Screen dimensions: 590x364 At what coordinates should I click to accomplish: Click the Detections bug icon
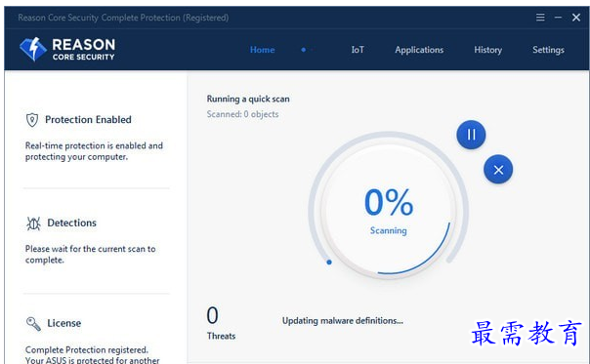[x=33, y=223]
